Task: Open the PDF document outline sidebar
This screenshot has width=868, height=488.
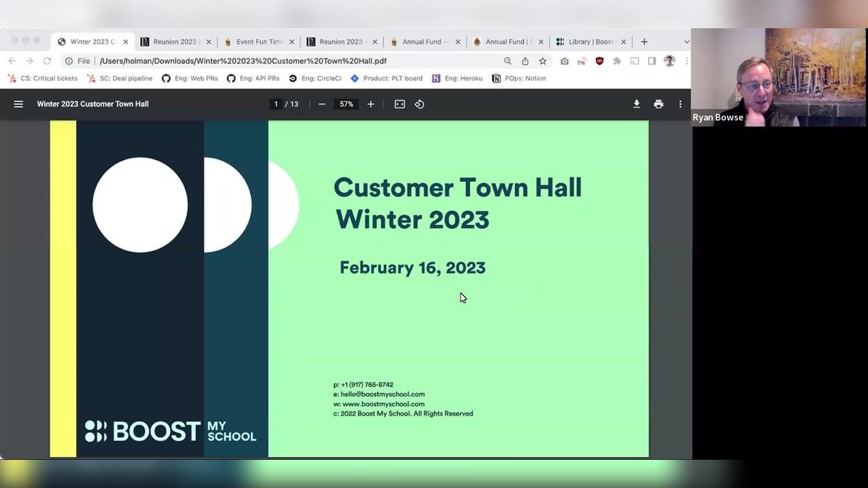Action: (18, 104)
